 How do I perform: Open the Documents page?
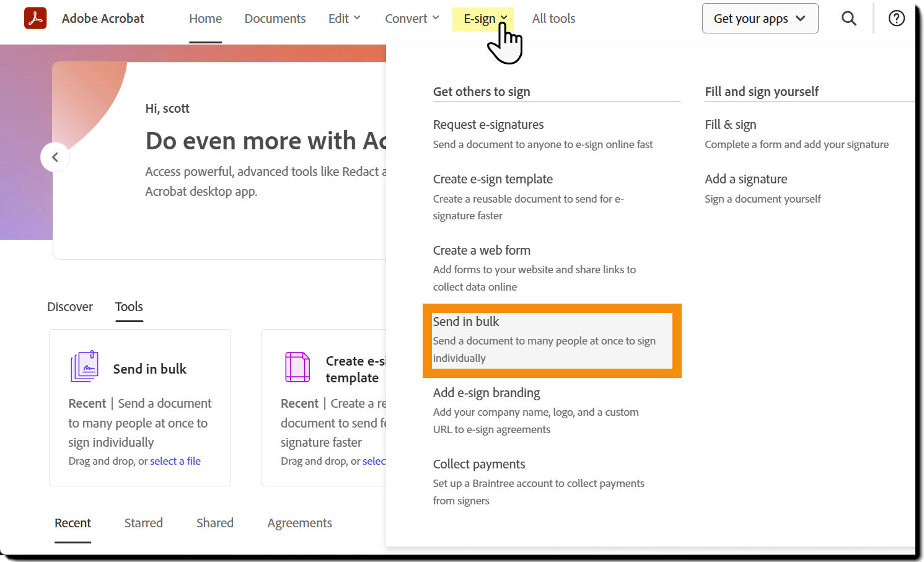tap(275, 19)
